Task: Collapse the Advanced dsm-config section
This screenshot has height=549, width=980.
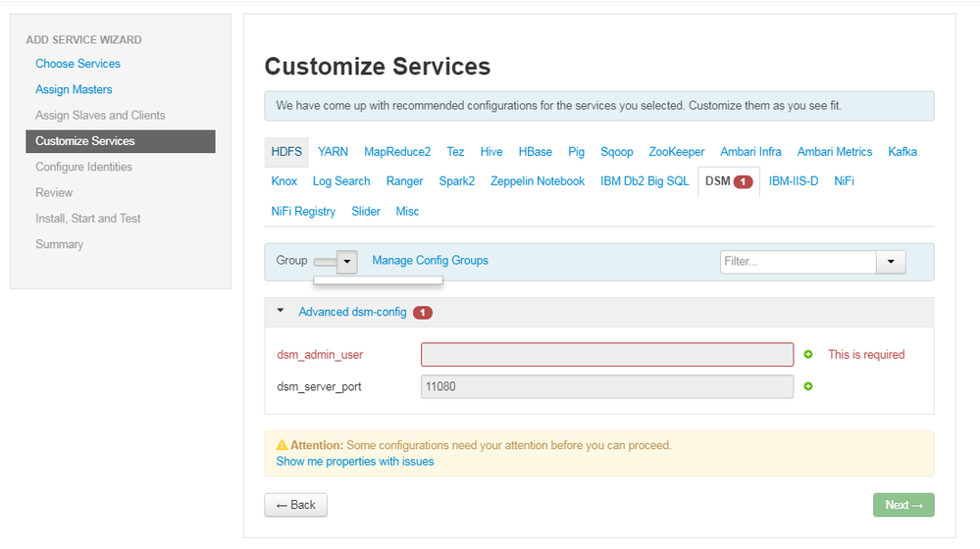Action: (281, 311)
